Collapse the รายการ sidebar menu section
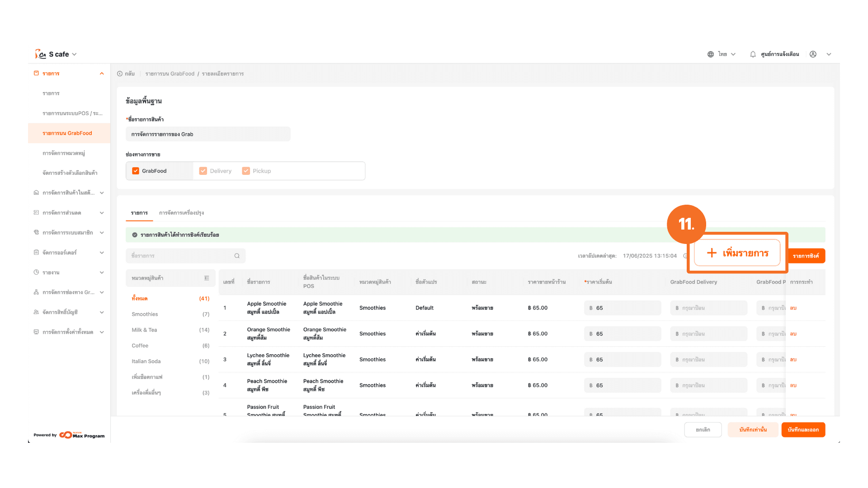 pos(102,74)
